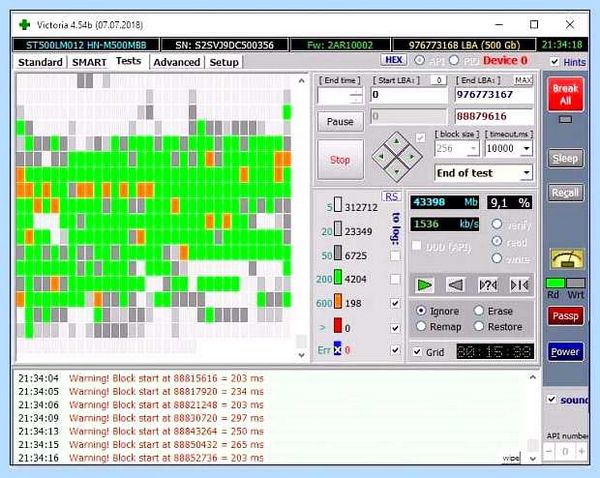Toggle the Hints checkbox

[x=554, y=61]
